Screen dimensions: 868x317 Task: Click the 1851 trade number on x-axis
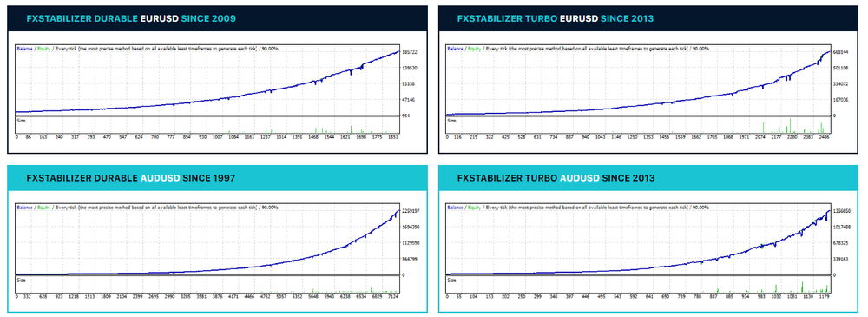[x=393, y=136]
